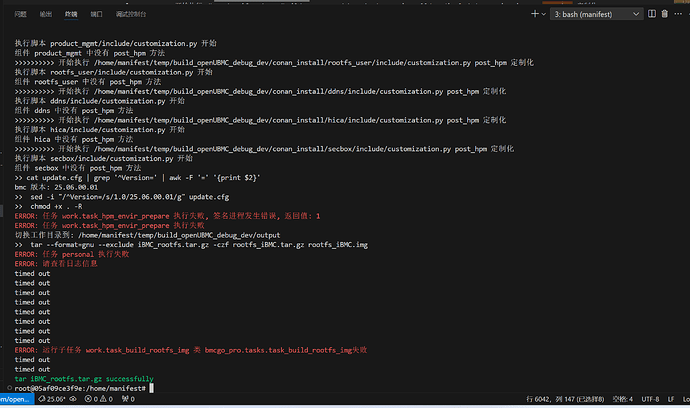Click the forwarded ports indicator showing 0
This screenshot has width=690, height=408.
click(128, 399)
